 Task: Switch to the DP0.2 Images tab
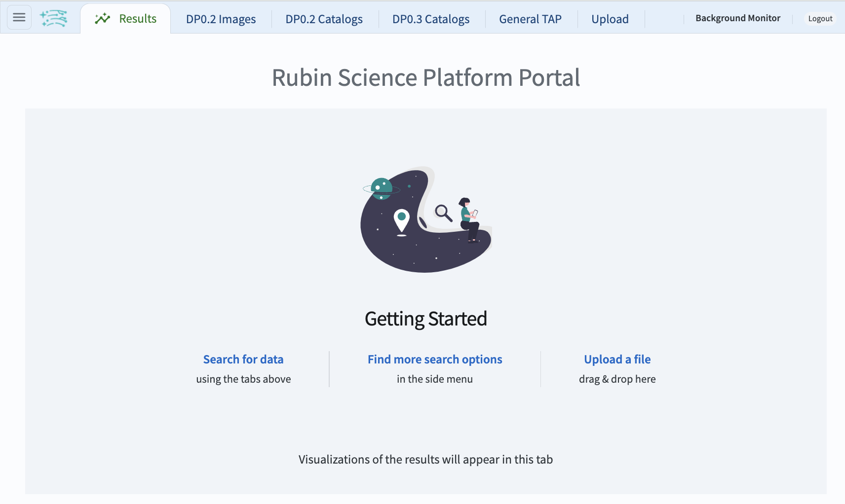click(x=221, y=19)
